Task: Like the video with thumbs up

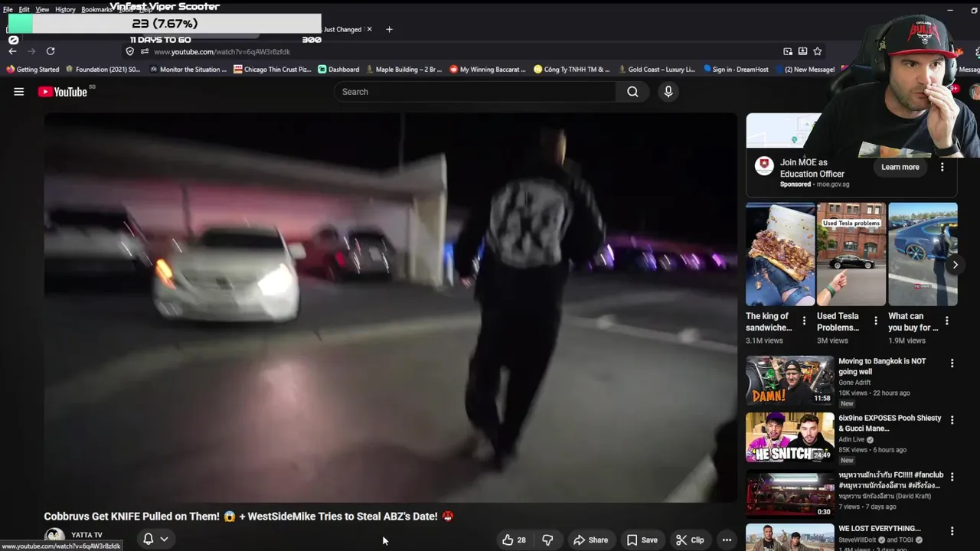Action: [514, 540]
